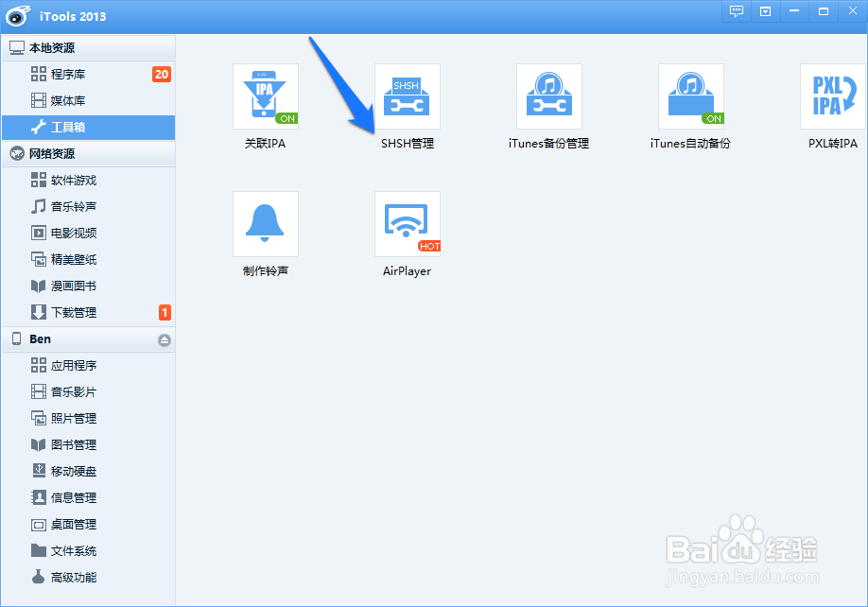Click the iTools eye logo
868x607 pixels.
[x=18, y=16]
